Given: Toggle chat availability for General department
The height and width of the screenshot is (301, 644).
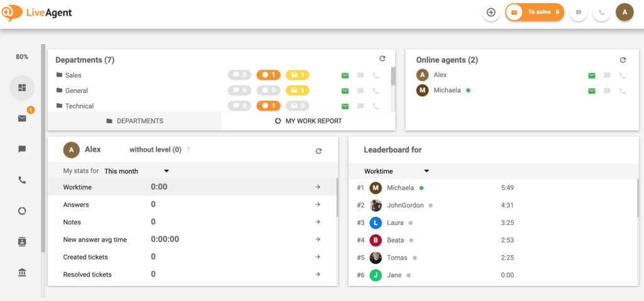Looking at the screenshot, I should pyautogui.click(x=360, y=90).
